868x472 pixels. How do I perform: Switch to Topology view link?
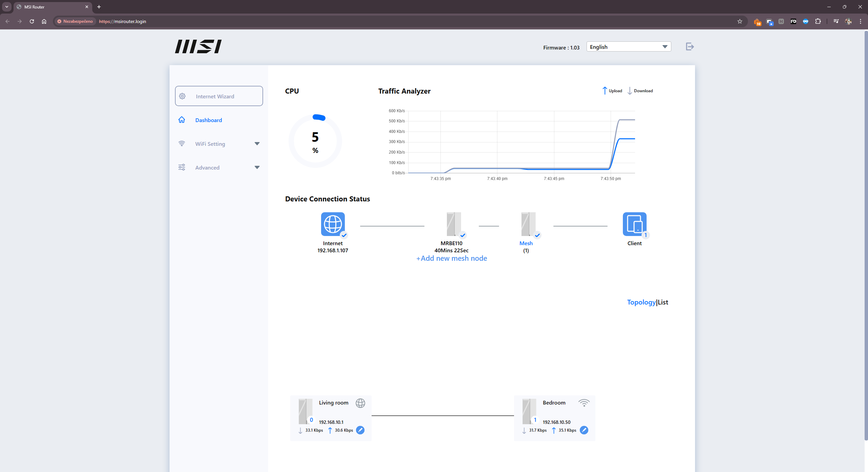(641, 302)
